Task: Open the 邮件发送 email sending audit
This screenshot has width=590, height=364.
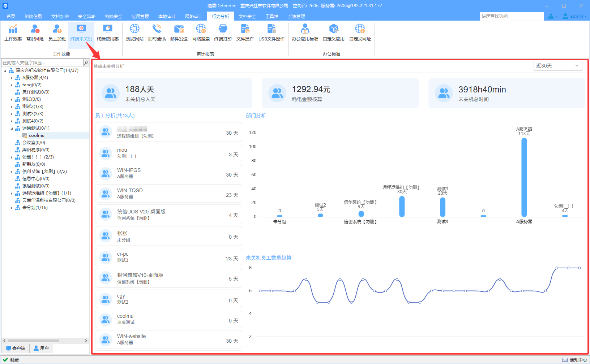Action: point(179,32)
